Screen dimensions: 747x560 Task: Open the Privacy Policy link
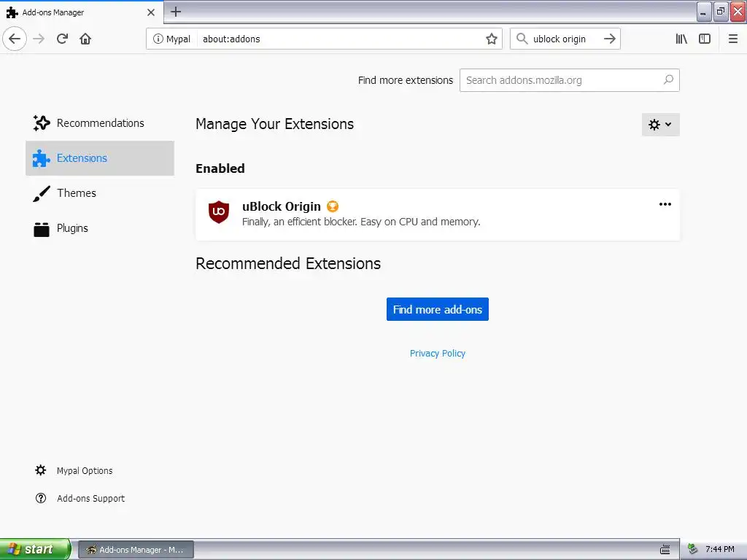click(438, 354)
